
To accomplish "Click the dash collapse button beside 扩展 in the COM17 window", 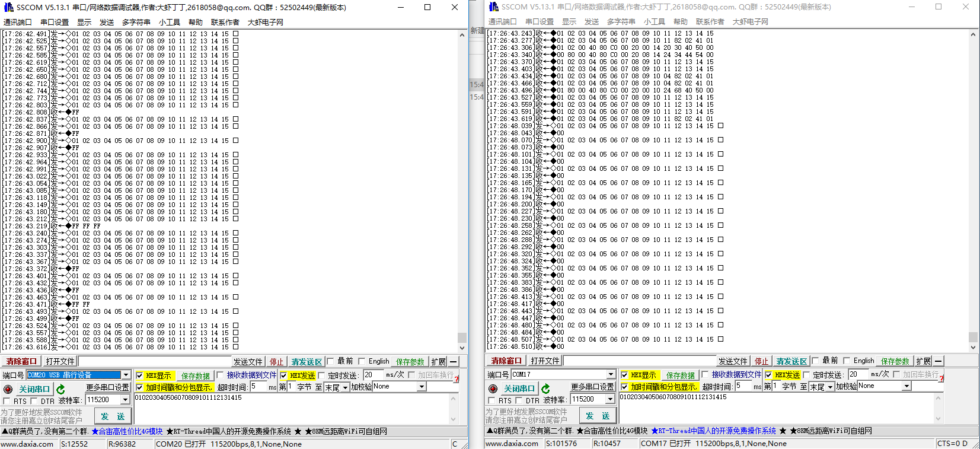I will pyautogui.click(x=938, y=361).
